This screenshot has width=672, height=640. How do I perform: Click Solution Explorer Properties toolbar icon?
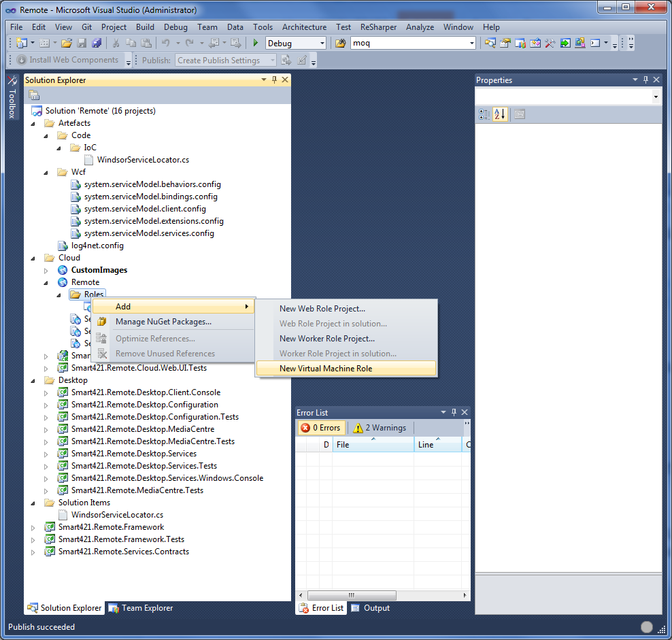pyautogui.click(x=34, y=95)
